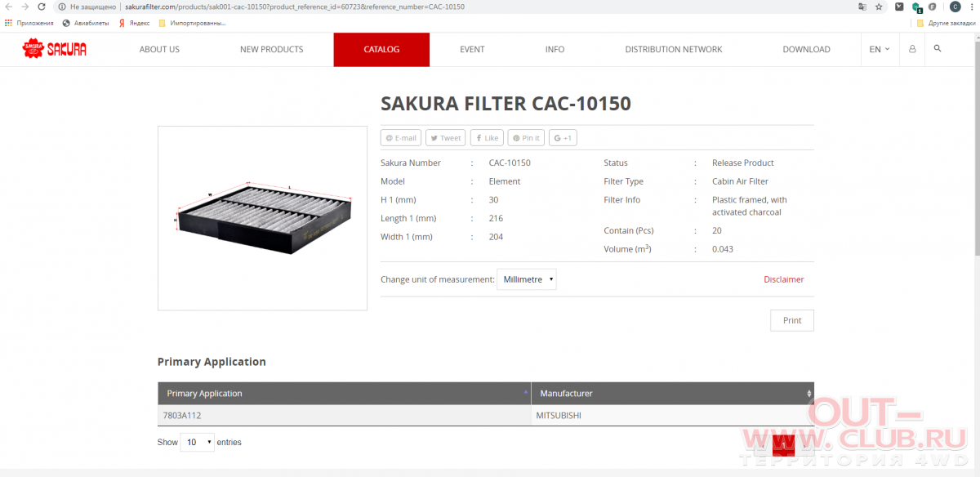Image resolution: width=980 pixels, height=477 pixels.
Task: Sort table by Manufacturer column
Action: pyautogui.click(x=673, y=393)
